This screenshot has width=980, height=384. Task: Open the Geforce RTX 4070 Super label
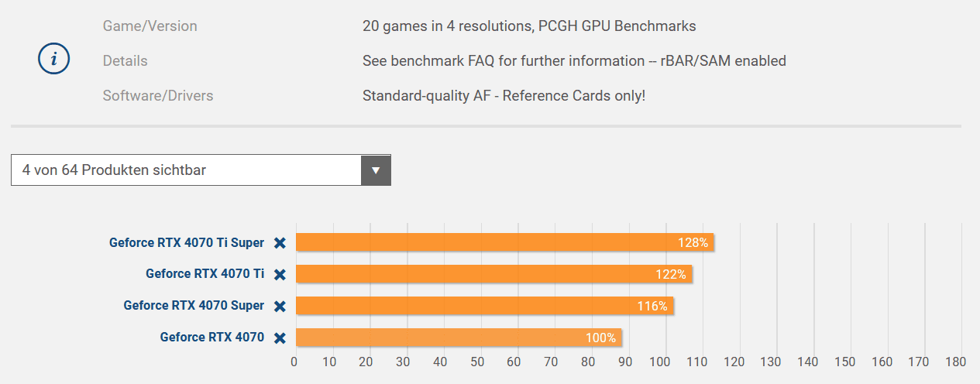coord(194,306)
